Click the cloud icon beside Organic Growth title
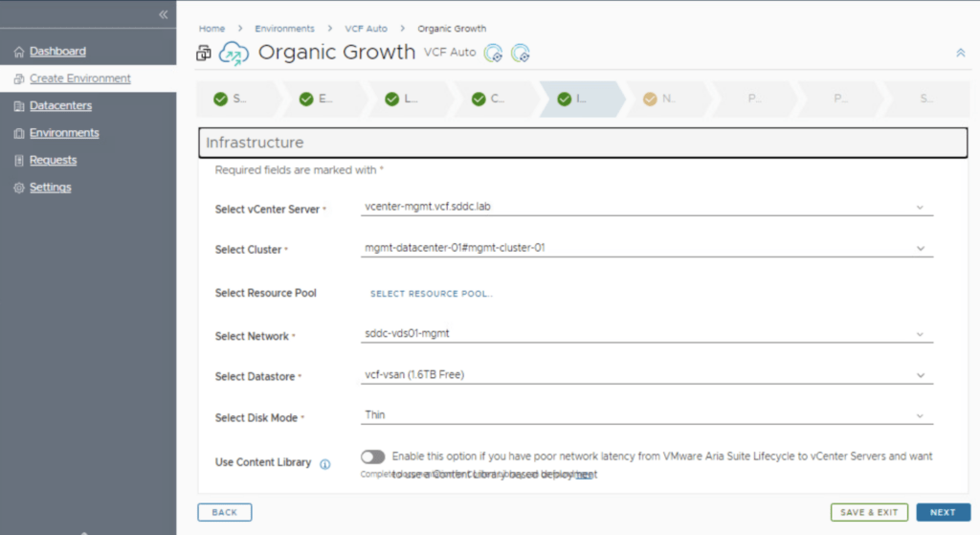 click(234, 54)
